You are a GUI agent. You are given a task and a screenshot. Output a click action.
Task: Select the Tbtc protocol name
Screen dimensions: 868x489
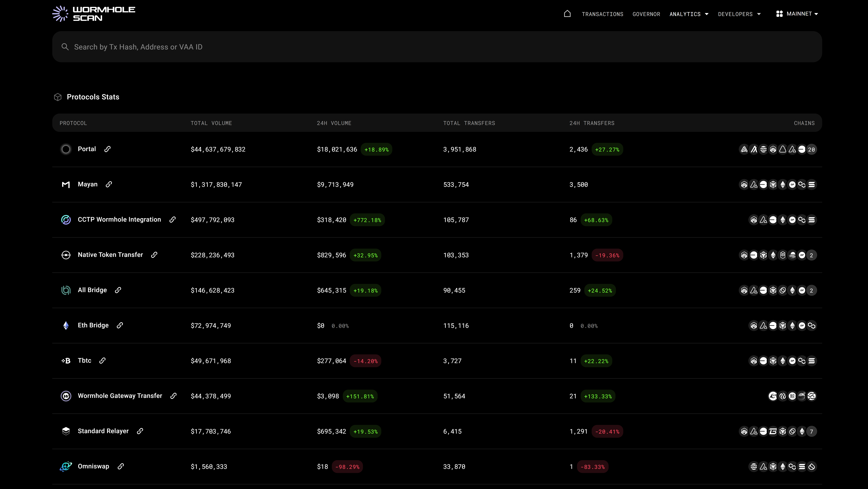pos(85,360)
